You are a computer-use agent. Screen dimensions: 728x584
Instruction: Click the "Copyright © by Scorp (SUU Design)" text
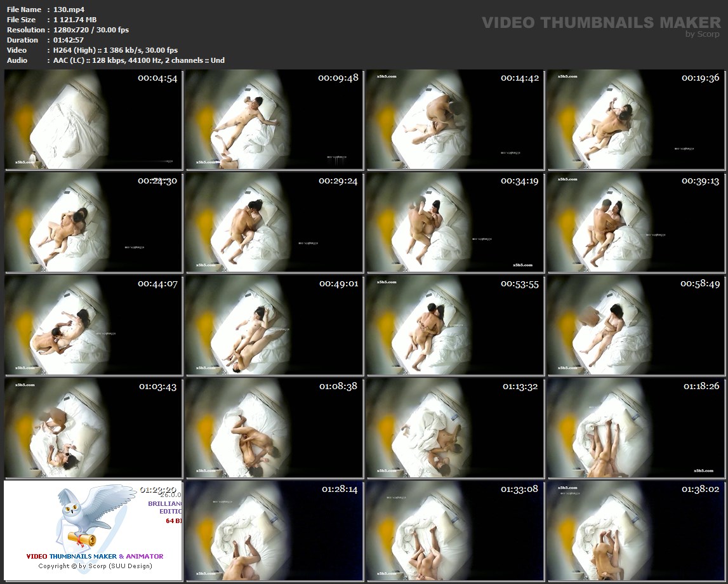(95, 566)
